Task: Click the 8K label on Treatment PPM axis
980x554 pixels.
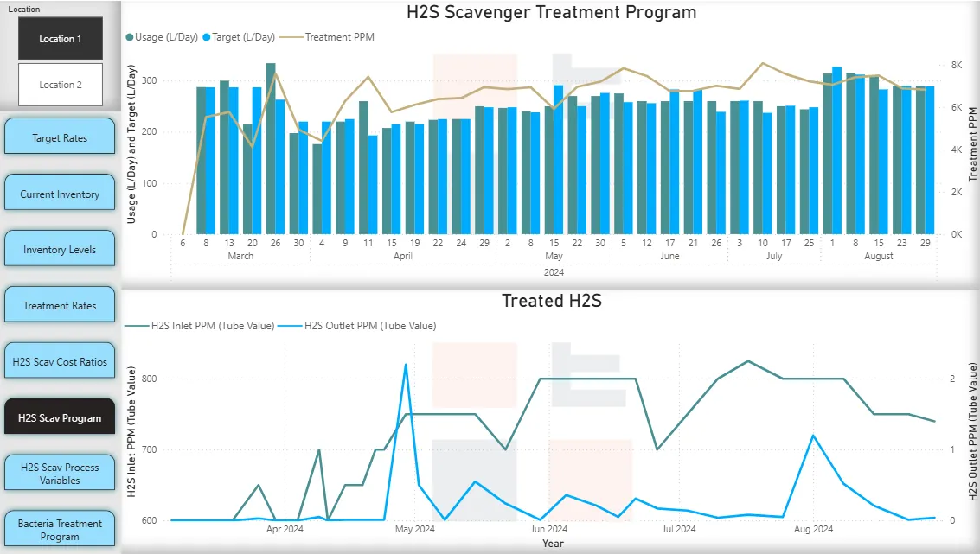Action: [957, 65]
